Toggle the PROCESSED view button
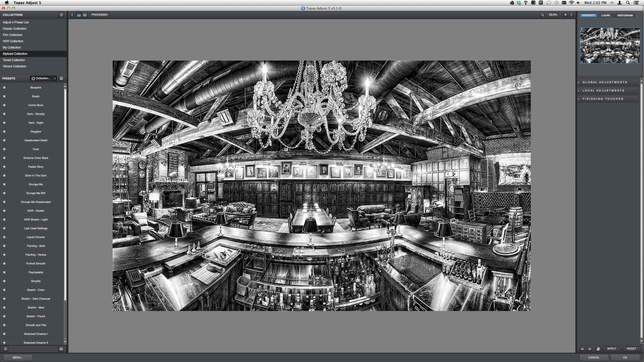This screenshot has height=362, width=644. point(99,15)
